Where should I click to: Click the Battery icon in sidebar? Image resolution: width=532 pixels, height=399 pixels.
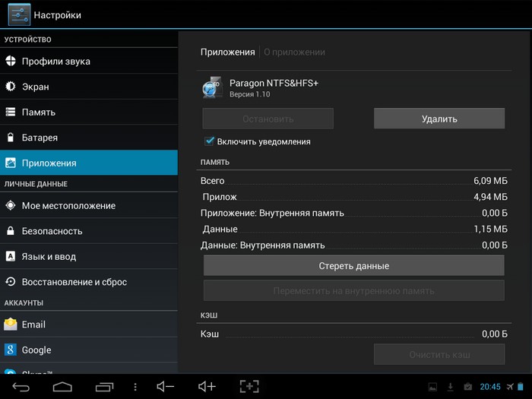(x=11, y=138)
